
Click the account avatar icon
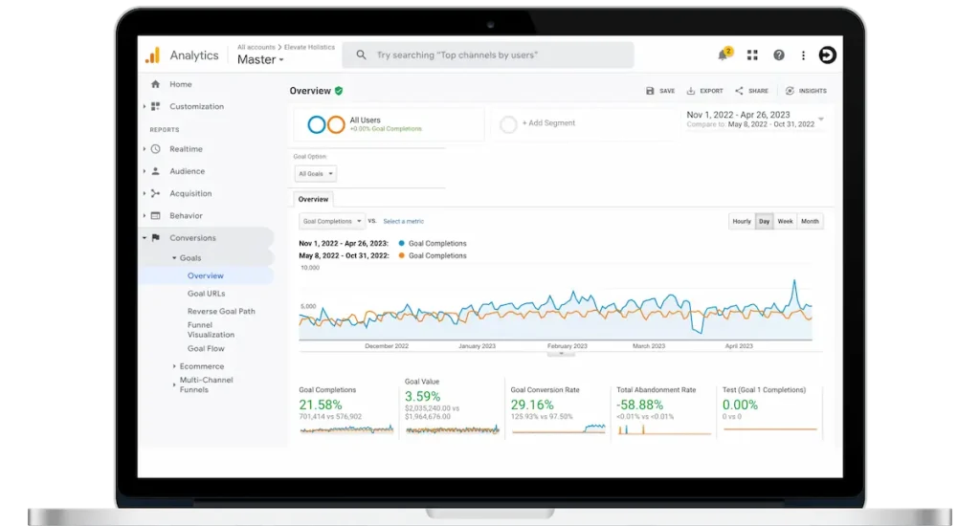click(x=828, y=55)
